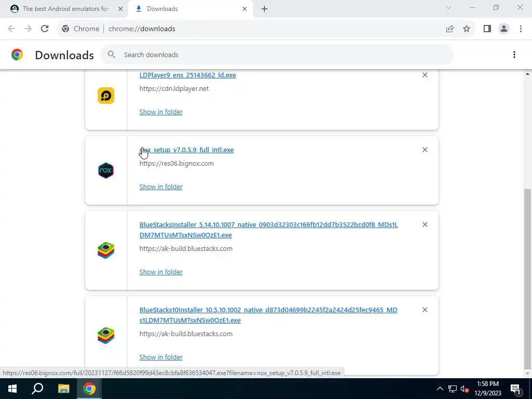Close the Android emulators tab
Screen dimensions: 532x399
[121, 9]
